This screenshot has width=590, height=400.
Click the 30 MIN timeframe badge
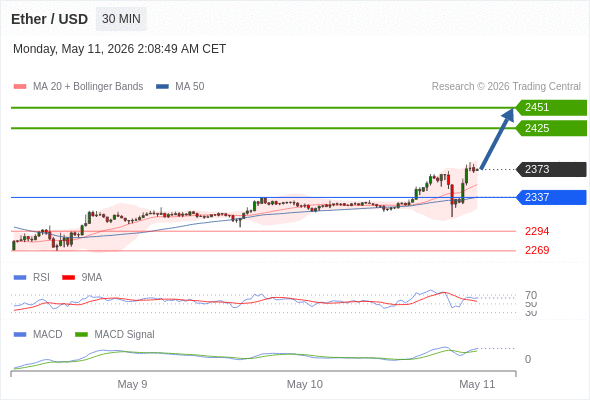click(x=121, y=19)
